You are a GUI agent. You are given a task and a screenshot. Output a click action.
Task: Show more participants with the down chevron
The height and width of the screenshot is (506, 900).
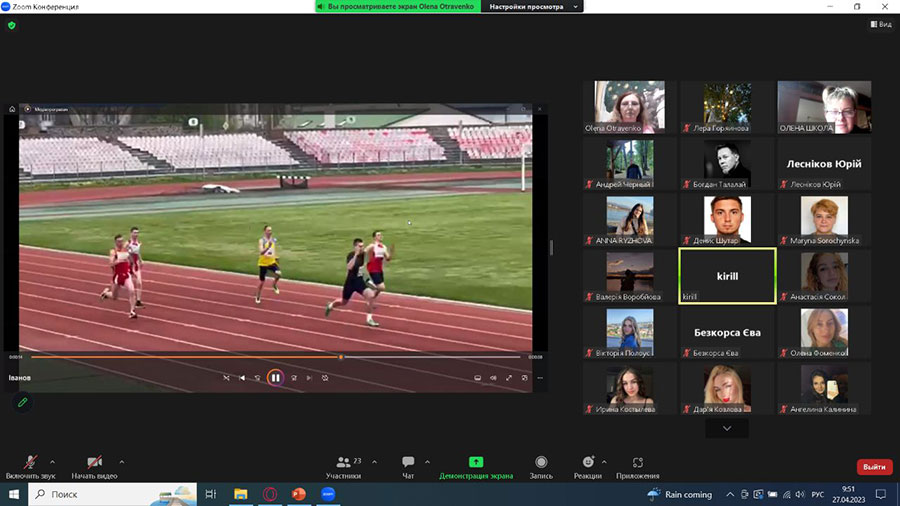coord(727,428)
